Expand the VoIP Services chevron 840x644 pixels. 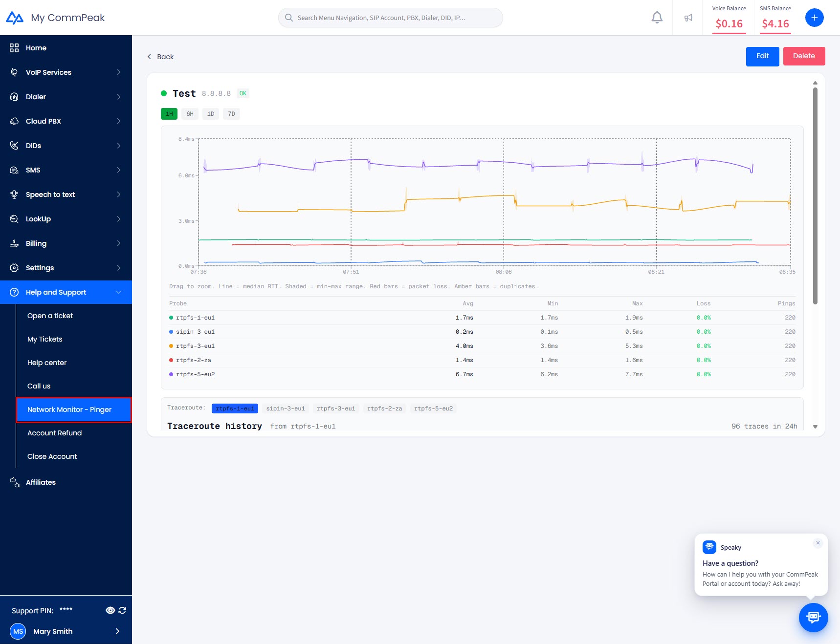point(119,72)
